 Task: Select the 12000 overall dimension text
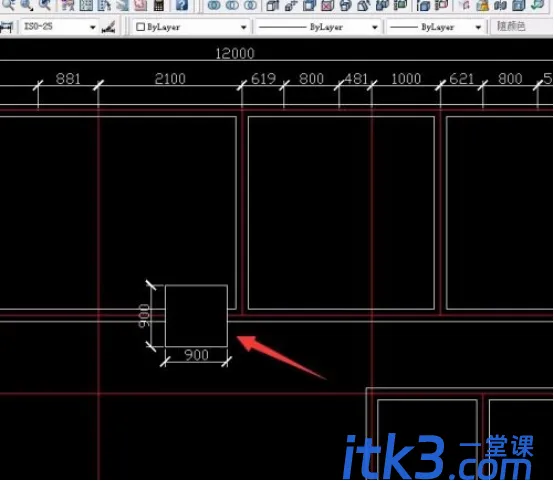tap(235, 54)
